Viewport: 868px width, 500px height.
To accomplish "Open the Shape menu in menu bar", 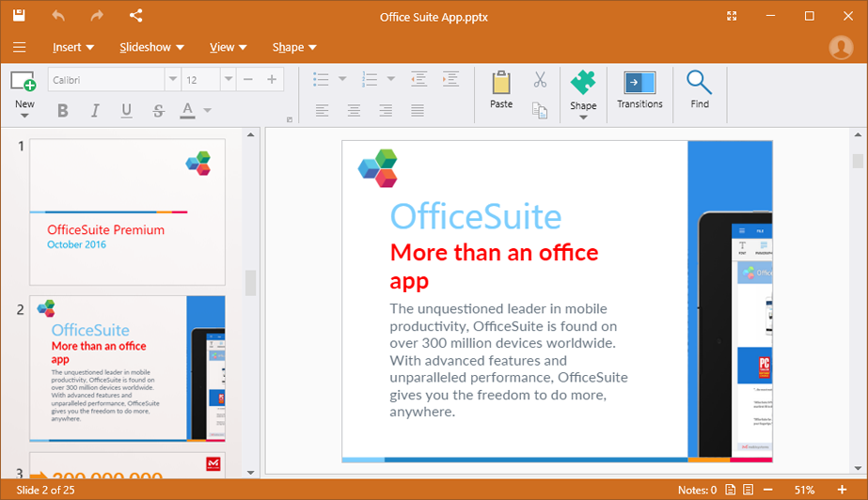I will click(294, 47).
